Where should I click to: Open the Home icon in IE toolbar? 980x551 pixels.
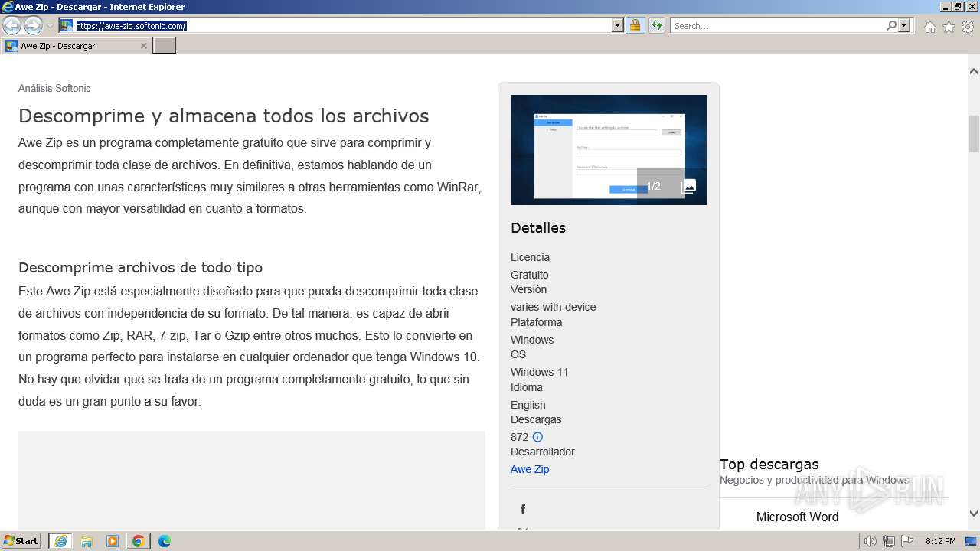coord(929,27)
